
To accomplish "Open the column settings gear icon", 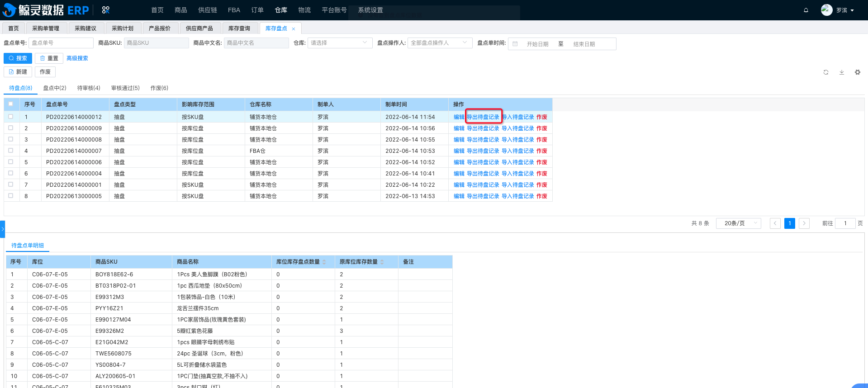I will (x=858, y=72).
